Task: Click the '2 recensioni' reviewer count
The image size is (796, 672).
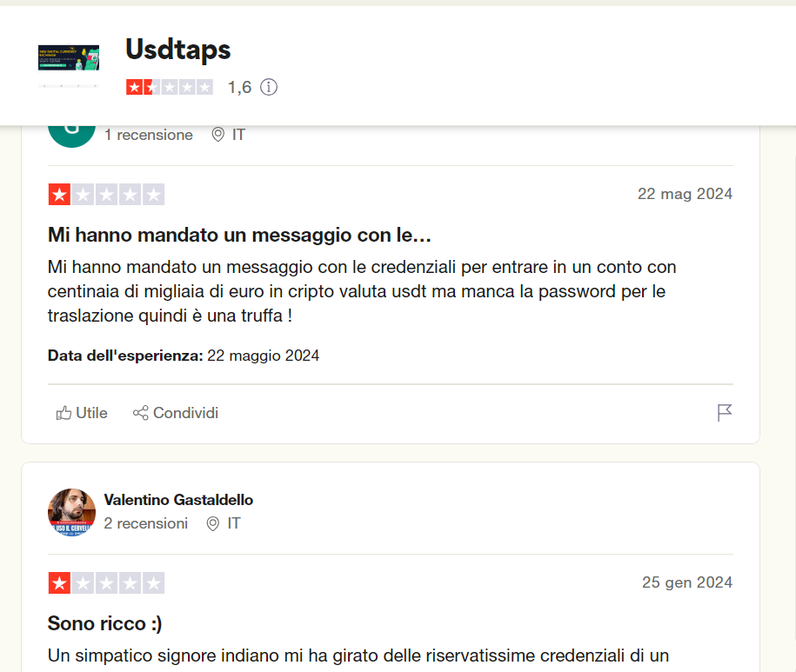Action: [x=146, y=523]
